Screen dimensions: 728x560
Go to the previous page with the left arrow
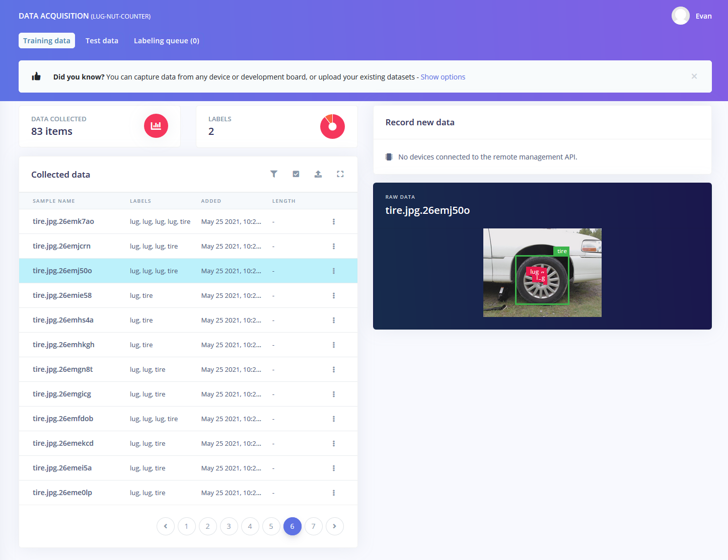tap(166, 526)
